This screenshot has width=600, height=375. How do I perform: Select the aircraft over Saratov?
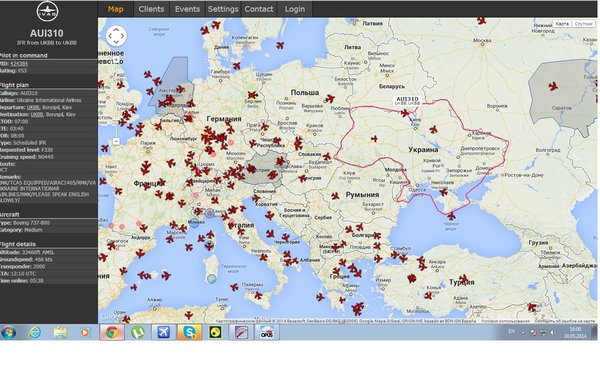click(553, 86)
